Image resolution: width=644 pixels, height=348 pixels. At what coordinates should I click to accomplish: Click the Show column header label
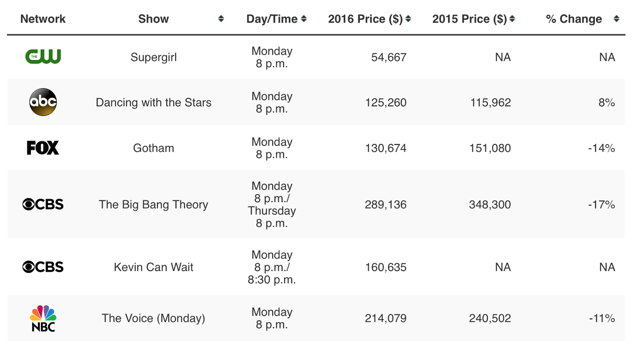(153, 19)
